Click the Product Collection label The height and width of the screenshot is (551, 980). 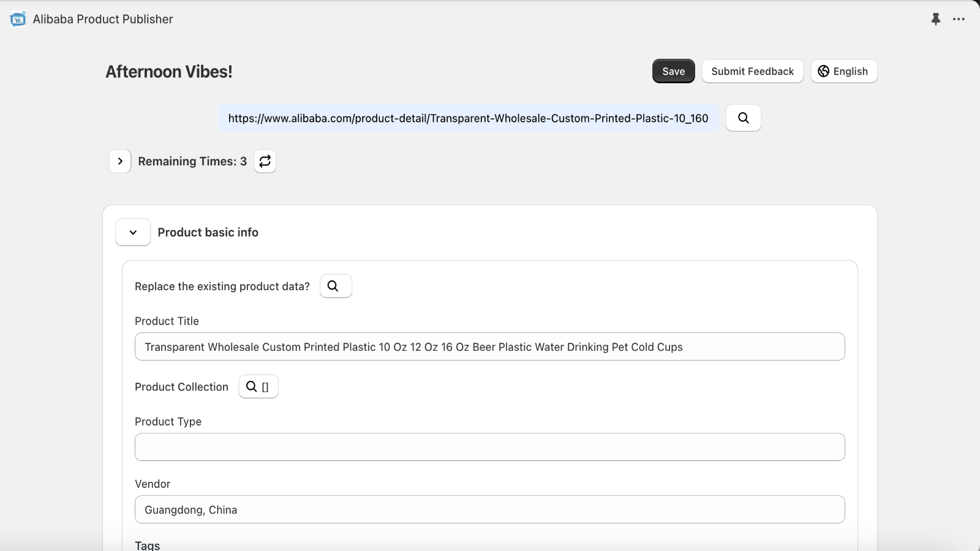[181, 386]
